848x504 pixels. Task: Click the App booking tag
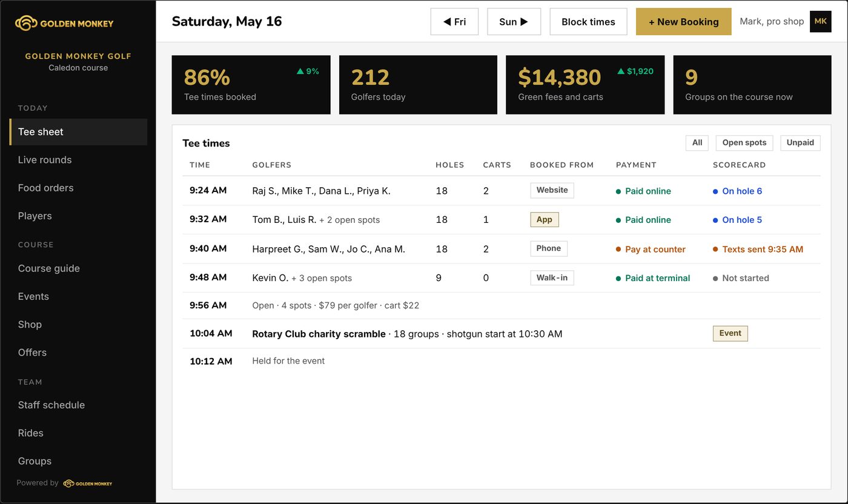pos(544,219)
